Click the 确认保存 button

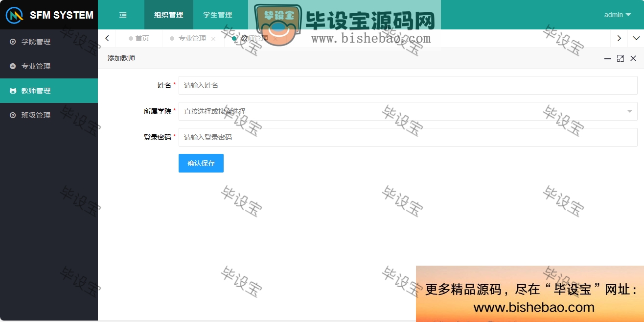point(201,163)
